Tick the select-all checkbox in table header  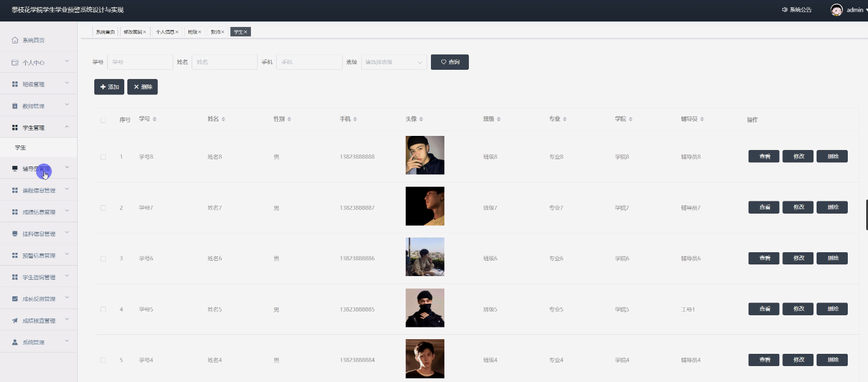click(103, 120)
